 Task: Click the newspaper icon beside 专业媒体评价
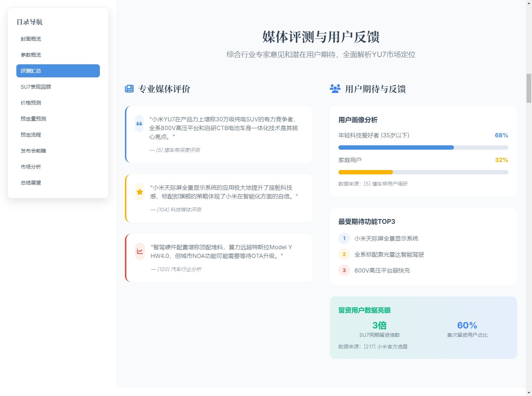(129, 89)
